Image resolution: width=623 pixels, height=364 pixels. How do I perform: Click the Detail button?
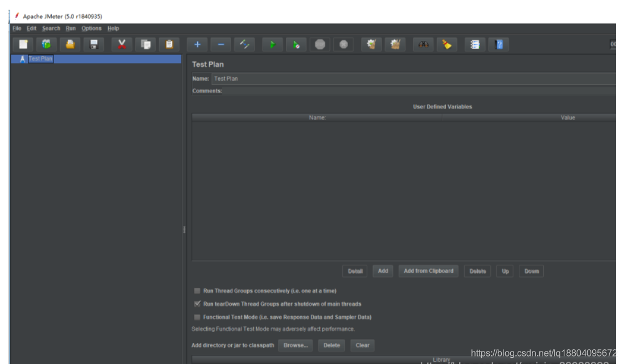355,271
